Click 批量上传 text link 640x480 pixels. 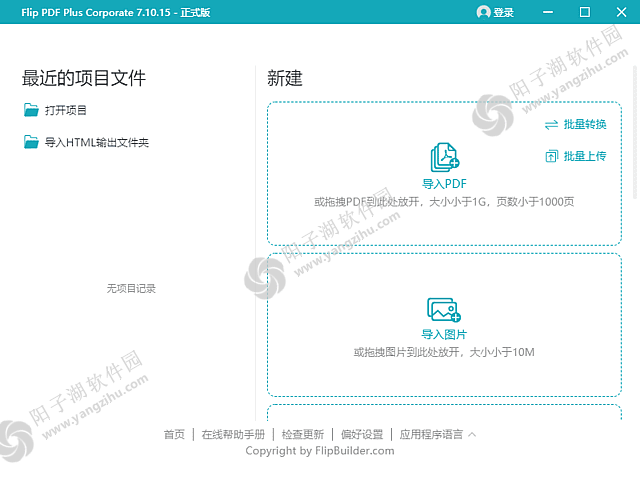tap(585, 156)
